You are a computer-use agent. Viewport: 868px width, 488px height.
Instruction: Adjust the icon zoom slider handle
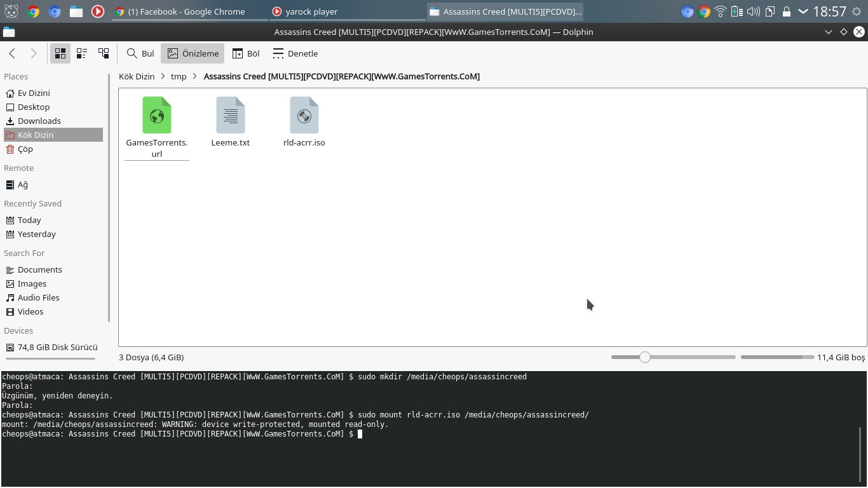(645, 357)
